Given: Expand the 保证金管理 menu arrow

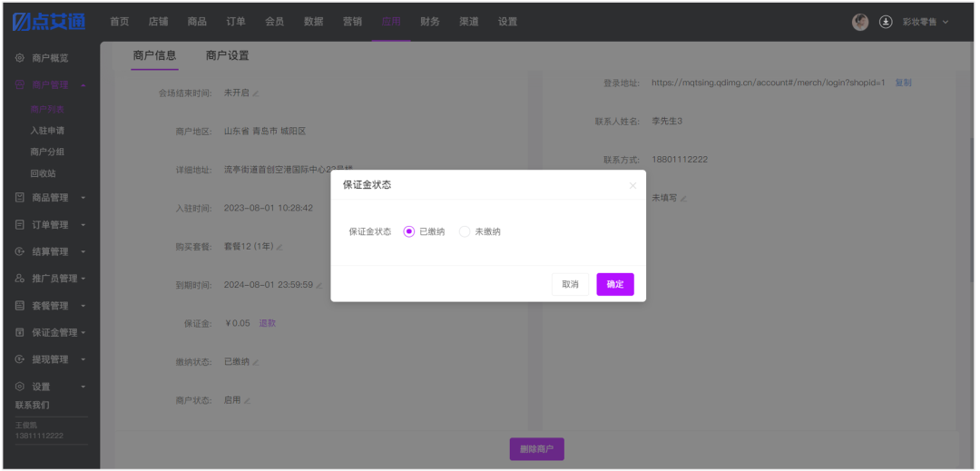Looking at the screenshot, I should (83, 333).
